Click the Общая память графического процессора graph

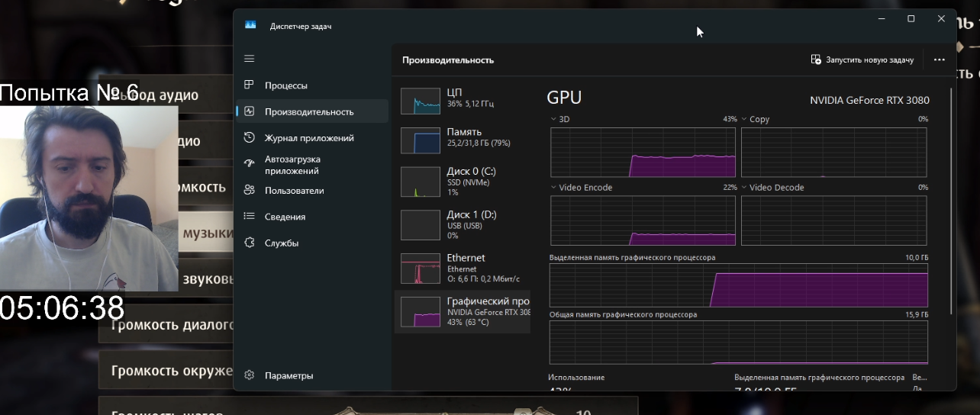pyautogui.click(x=739, y=342)
